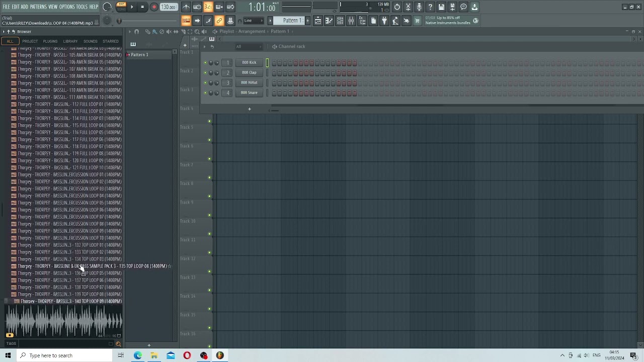Screen dimensions: 644x362
Task: Select the STARRED browser tab
Action: point(111,41)
